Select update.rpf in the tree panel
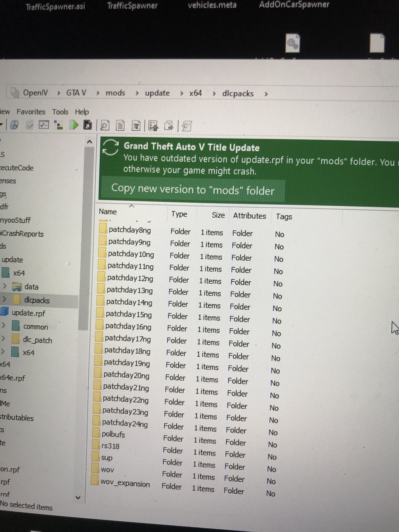The width and height of the screenshot is (399, 532). click(28, 313)
